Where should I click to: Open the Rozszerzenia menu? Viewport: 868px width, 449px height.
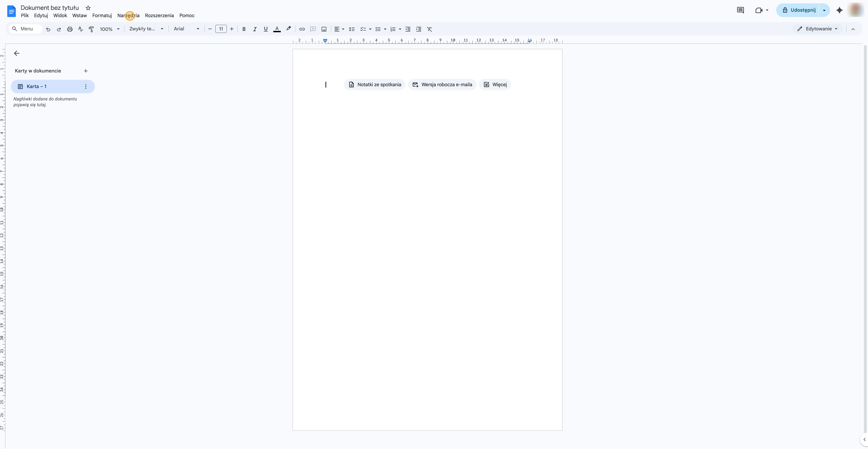pos(159,15)
